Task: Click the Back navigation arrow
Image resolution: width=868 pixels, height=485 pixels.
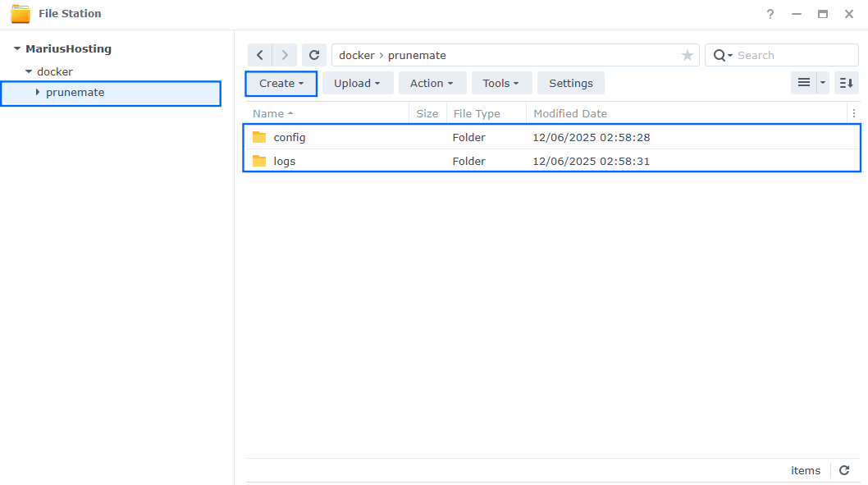Action: 260,54
